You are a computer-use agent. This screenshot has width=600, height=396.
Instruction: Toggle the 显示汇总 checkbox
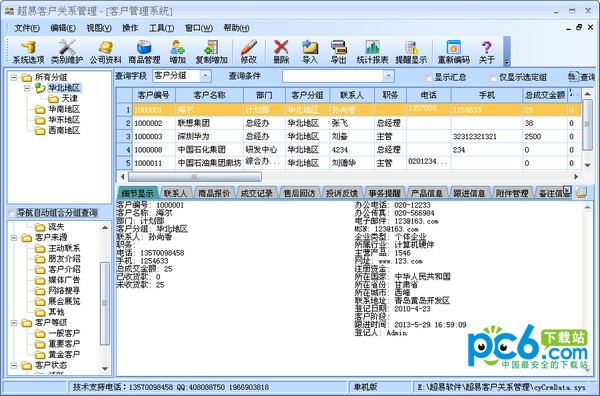coord(428,78)
